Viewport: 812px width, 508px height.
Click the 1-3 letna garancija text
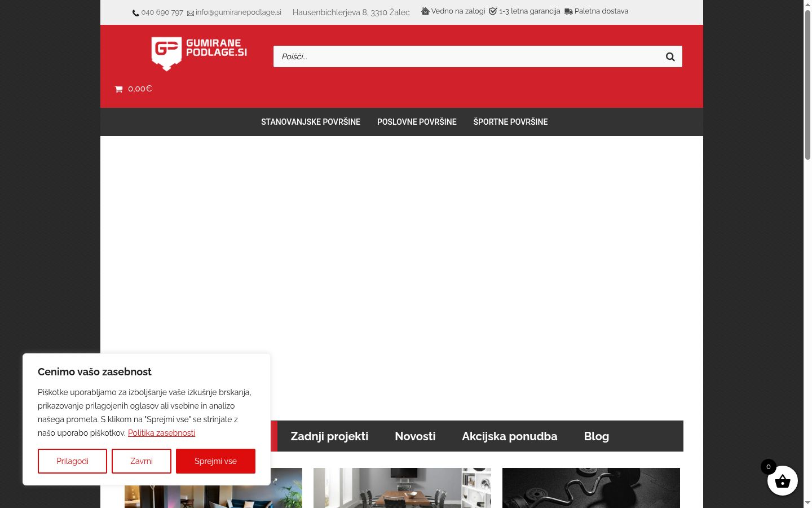click(529, 11)
